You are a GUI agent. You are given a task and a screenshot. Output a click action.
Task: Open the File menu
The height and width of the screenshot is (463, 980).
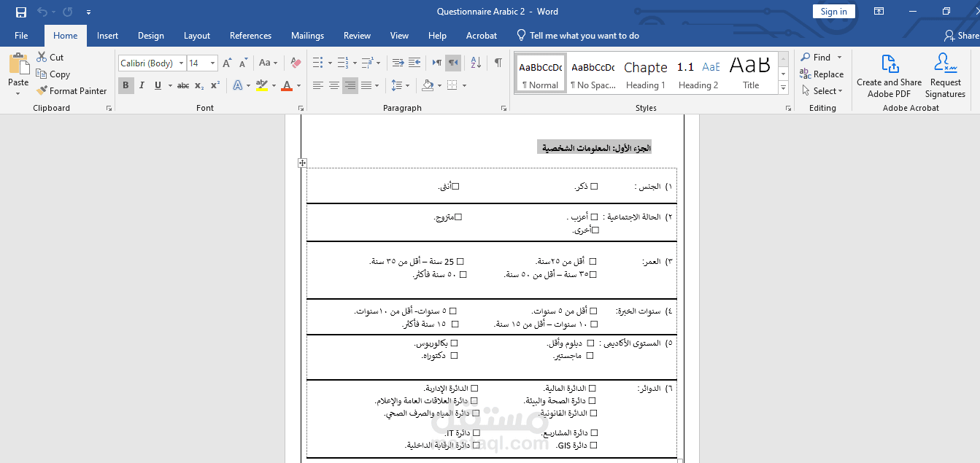[x=21, y=35]
